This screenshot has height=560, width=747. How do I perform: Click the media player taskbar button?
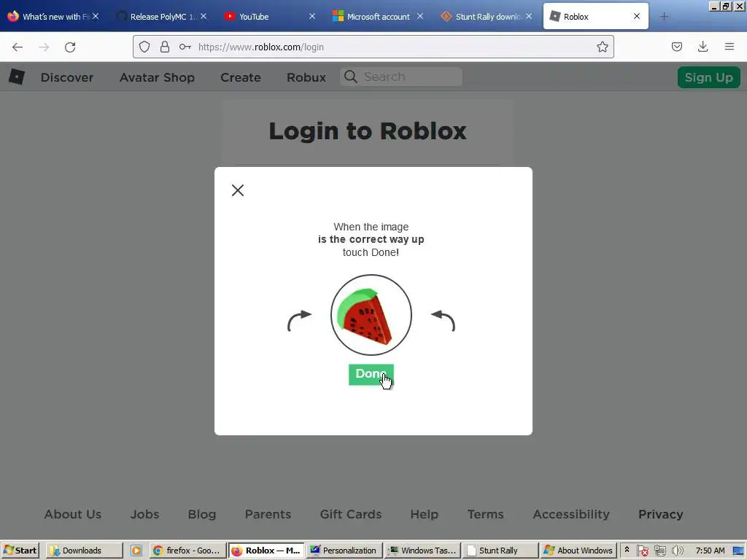click(x=136, y=551)
